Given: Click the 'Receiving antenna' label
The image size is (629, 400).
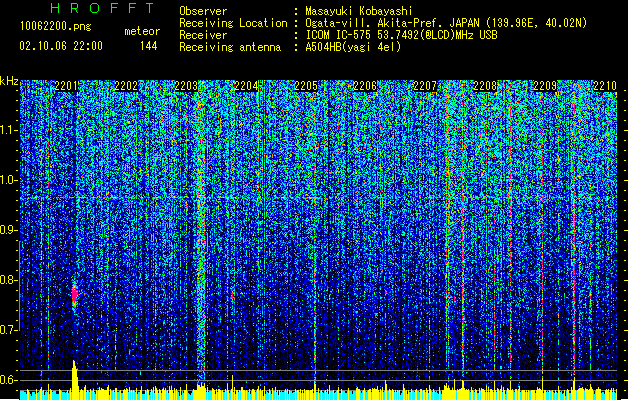Looking at the screenshot, I should coord(230,47).
